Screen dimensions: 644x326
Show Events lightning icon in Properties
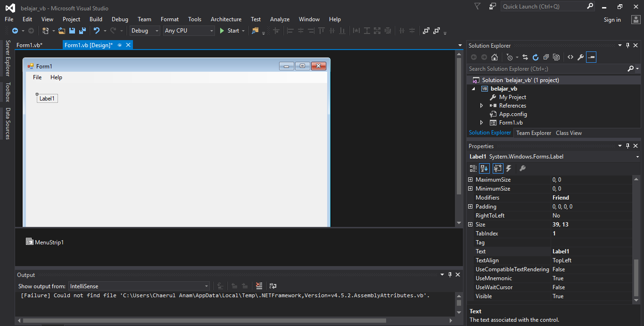[509, 168]
